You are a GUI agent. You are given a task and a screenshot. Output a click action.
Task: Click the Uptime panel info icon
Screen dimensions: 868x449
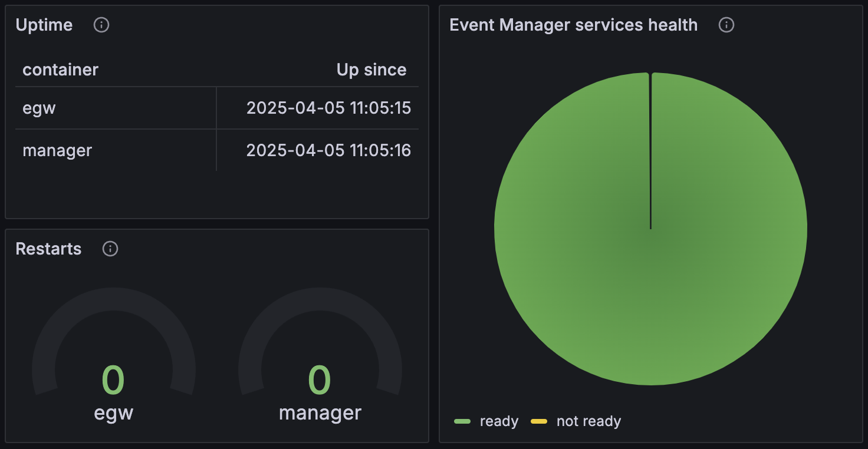click(x=101, y=25)
